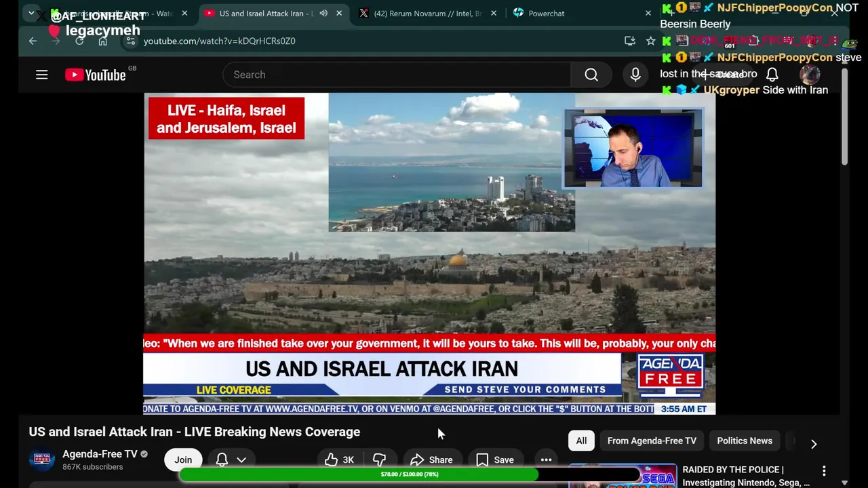
Task: Close the US and Israel Attack Iran tab
Action: pos(339,14)
